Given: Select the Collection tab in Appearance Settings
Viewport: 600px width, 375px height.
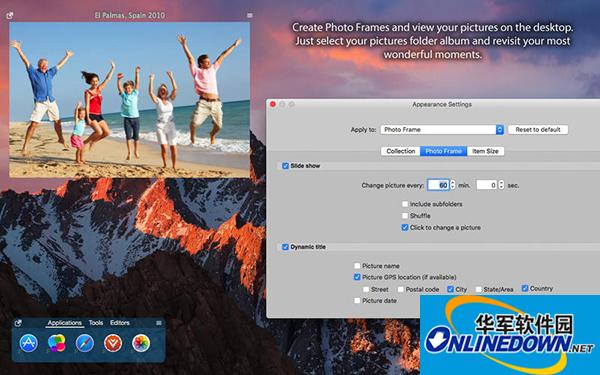Looking at the screenshot, I should [401, 151].
